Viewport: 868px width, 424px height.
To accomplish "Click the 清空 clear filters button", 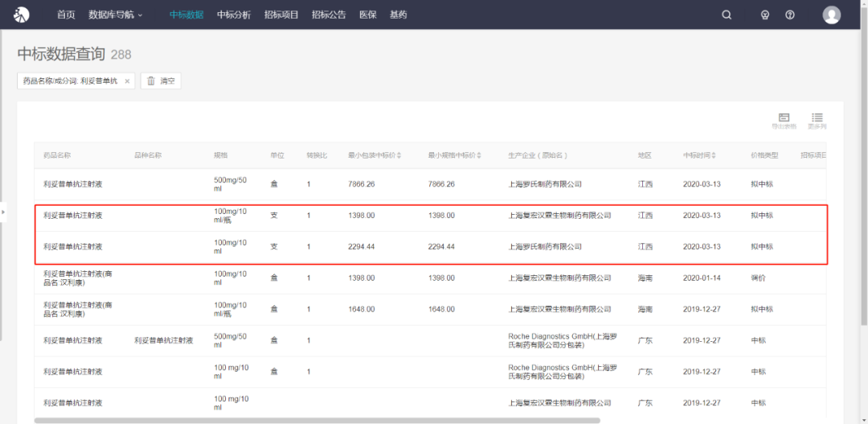I will pos(161,81).
